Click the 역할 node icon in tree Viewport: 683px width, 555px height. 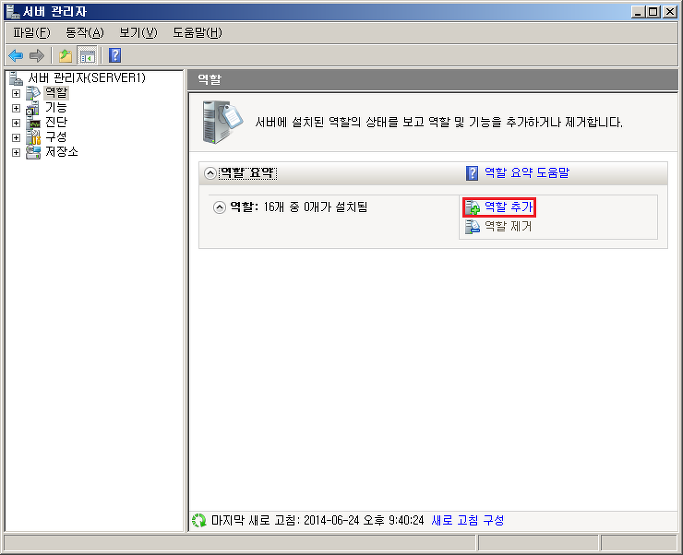coord(33,93)
